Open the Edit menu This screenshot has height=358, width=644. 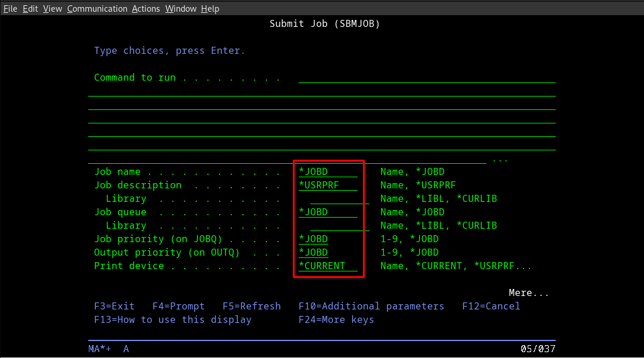(30, 8)
